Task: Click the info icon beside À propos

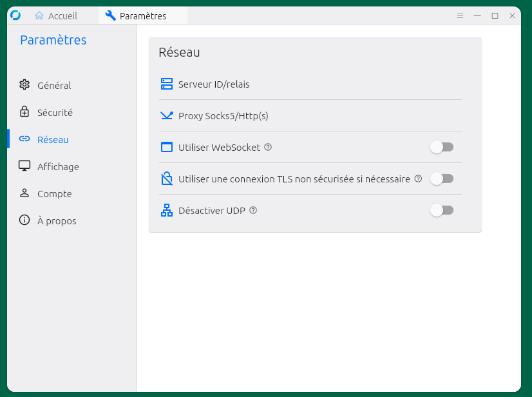Action: tap(24, 220)
